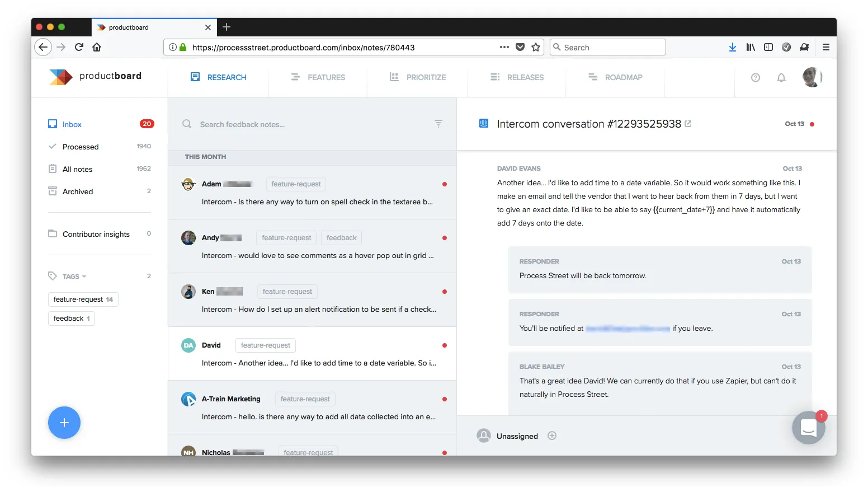
Task: Click the blurred email link in responder message
Action: pyautogui.click(x=628, y=329)
